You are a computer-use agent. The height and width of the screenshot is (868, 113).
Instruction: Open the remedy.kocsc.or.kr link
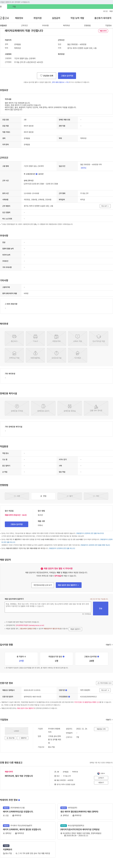[x=30, y=625]
